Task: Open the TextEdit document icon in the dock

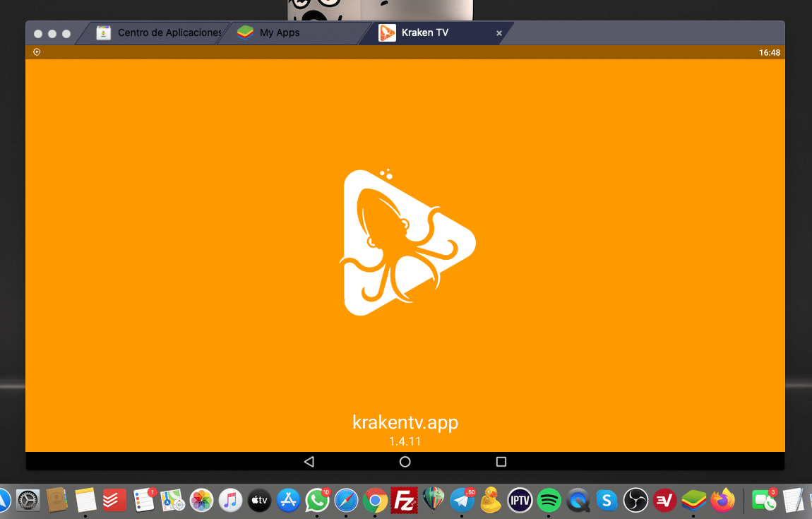Action: click(x=792, y=501)
